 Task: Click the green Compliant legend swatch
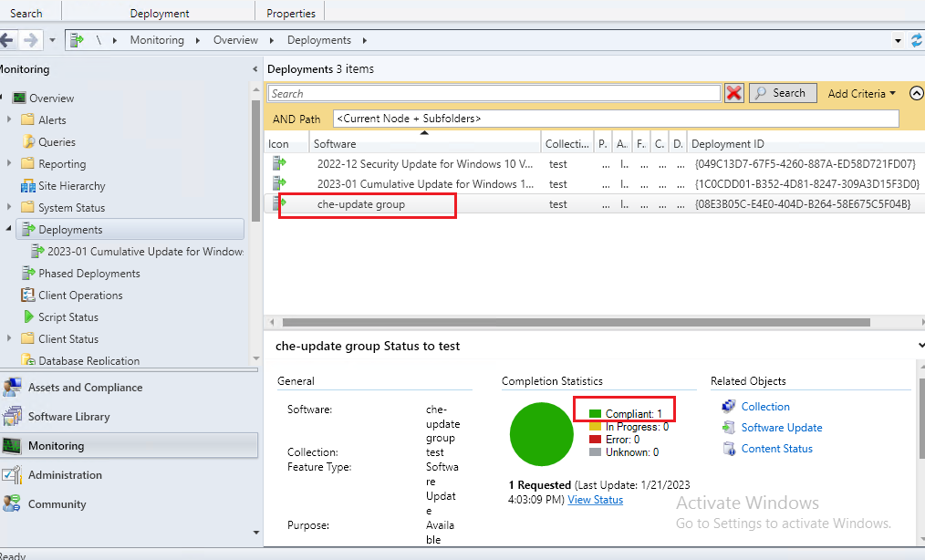click(596, 414)
